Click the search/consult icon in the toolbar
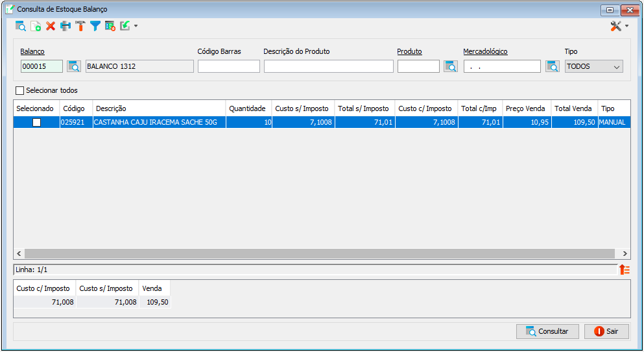644x352 pixels. 21,27
